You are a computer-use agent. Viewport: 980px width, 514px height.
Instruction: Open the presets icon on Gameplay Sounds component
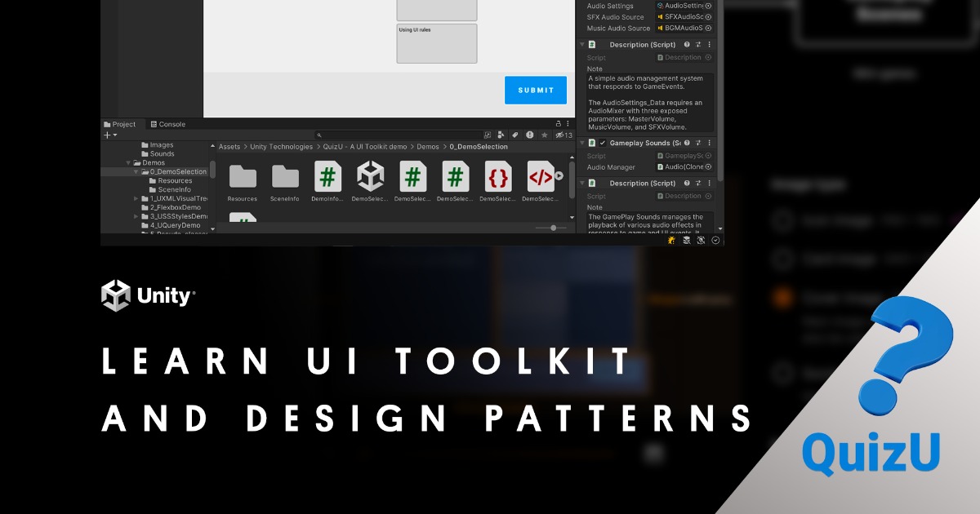point(699,143)
